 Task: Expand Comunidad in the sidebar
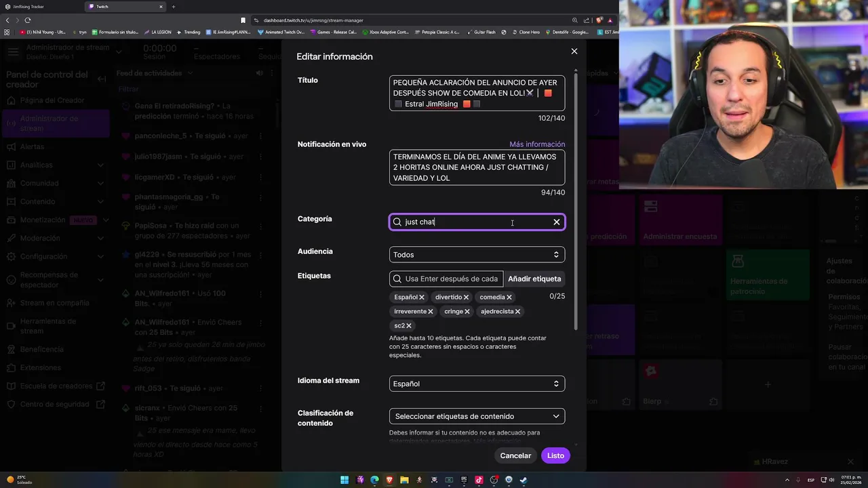pos(101,184)
